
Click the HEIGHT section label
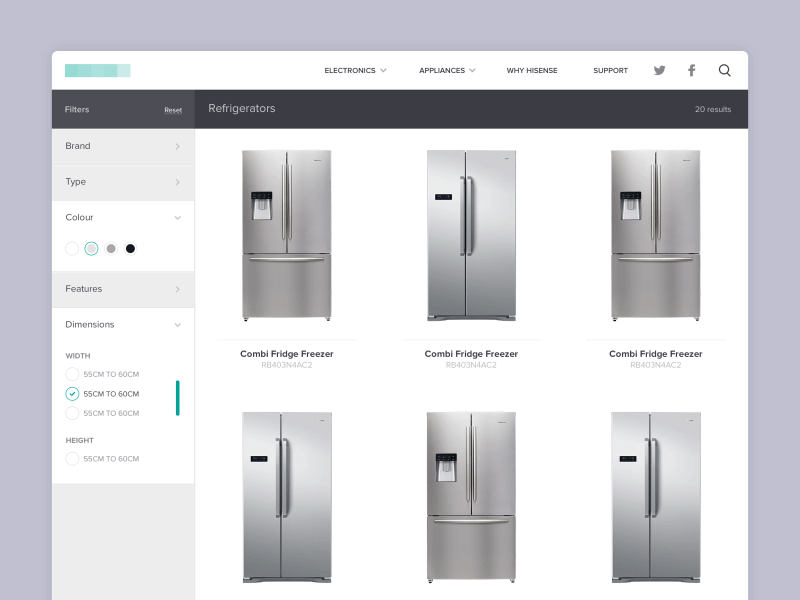click(x=80, y=440)
